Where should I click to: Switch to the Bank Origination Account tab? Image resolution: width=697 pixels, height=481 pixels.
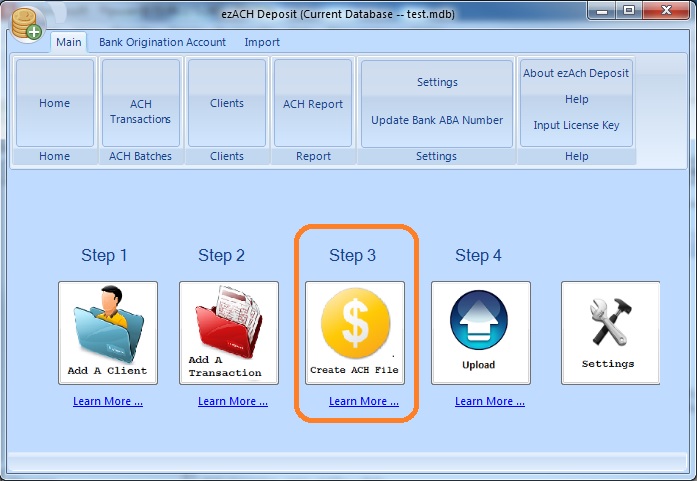click(162, 42)
